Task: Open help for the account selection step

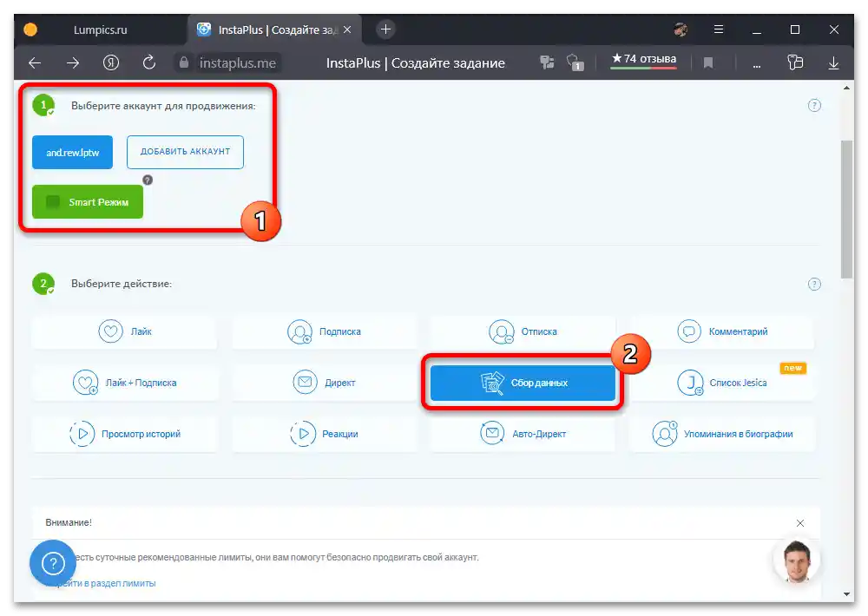Action: 814,105
